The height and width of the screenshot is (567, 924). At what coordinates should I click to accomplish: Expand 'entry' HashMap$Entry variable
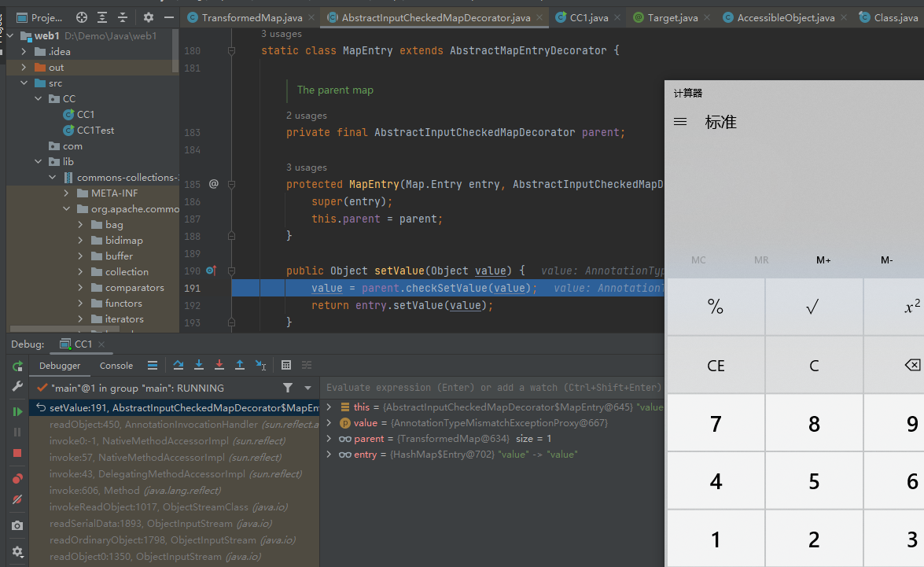(329, 455)
